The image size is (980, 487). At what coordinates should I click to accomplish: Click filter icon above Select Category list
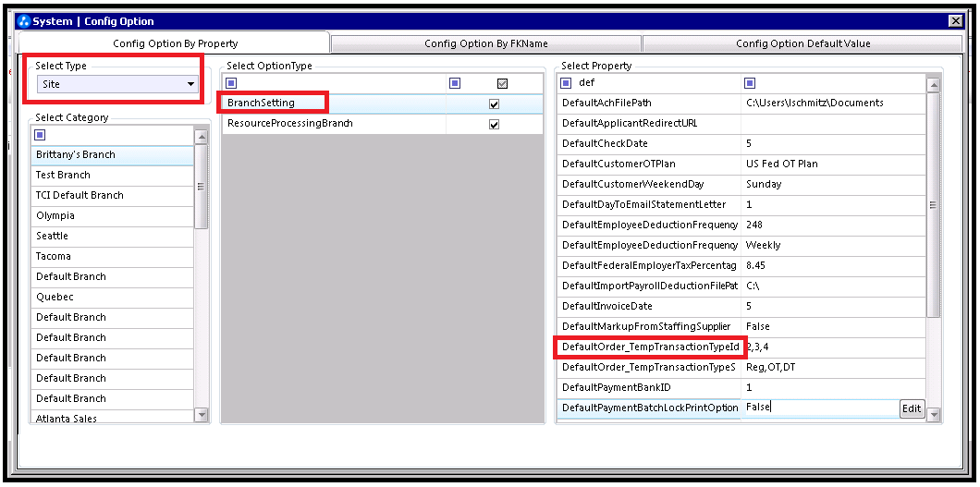pos(42,135)
